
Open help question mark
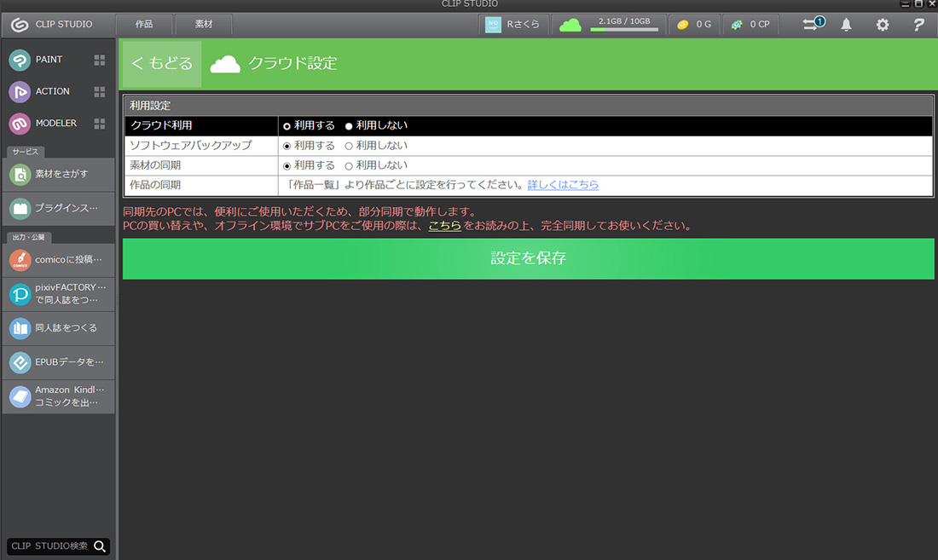(919, 25)
